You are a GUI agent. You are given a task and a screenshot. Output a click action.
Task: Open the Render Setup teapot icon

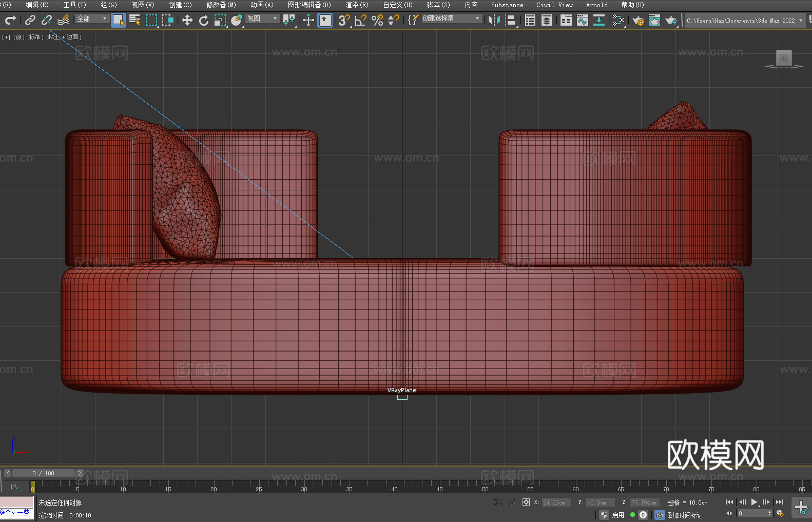[x=637, y=20]
